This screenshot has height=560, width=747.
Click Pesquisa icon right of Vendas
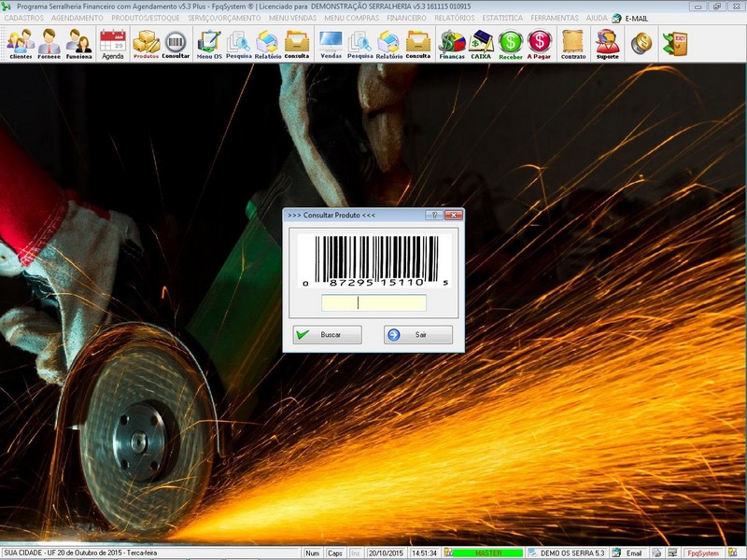359,44
